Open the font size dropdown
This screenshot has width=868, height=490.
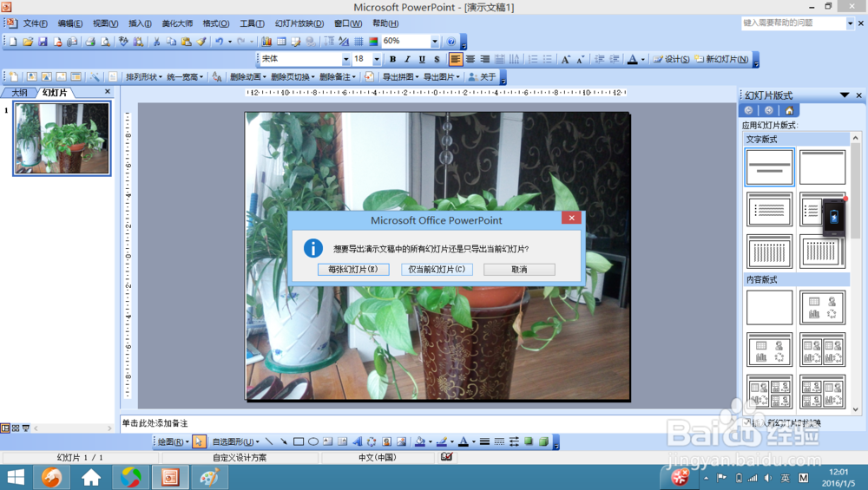(377, 59)
